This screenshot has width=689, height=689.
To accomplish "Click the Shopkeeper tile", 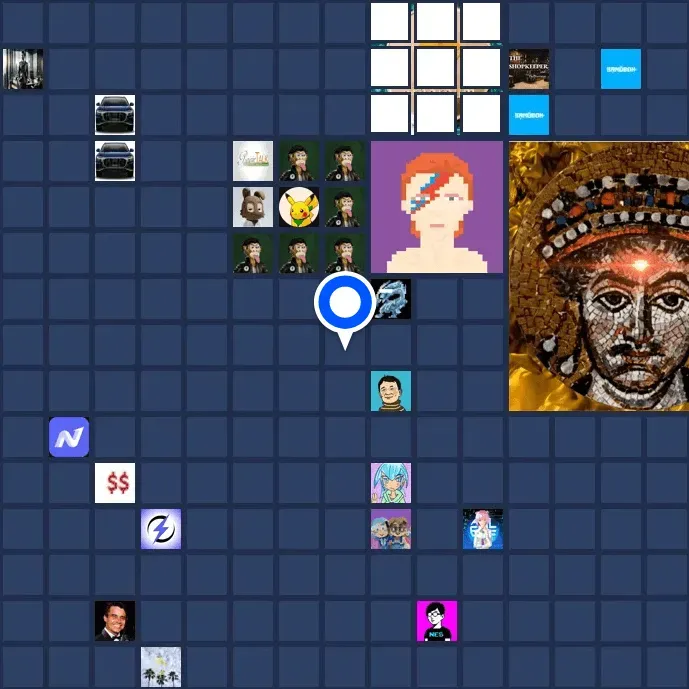I will [529, 69].
